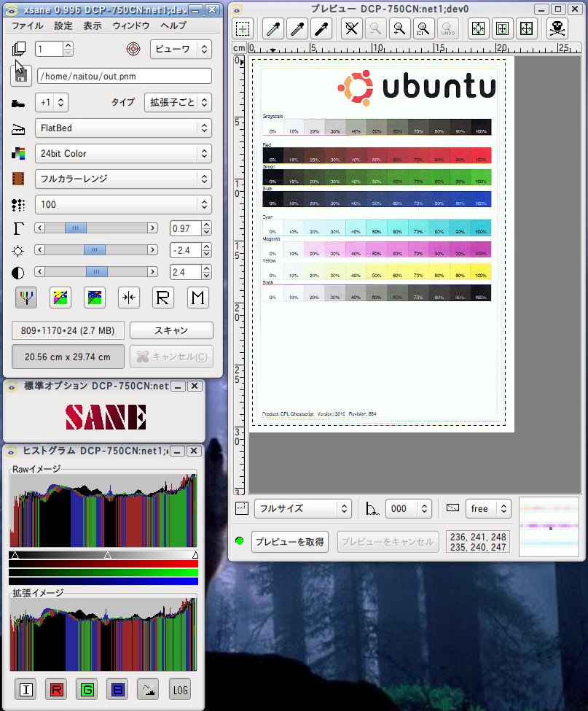Viewport: 588px width, 711px height.
Task: Click the arrows-converging enhancement icon
Action: coord(129,298)
